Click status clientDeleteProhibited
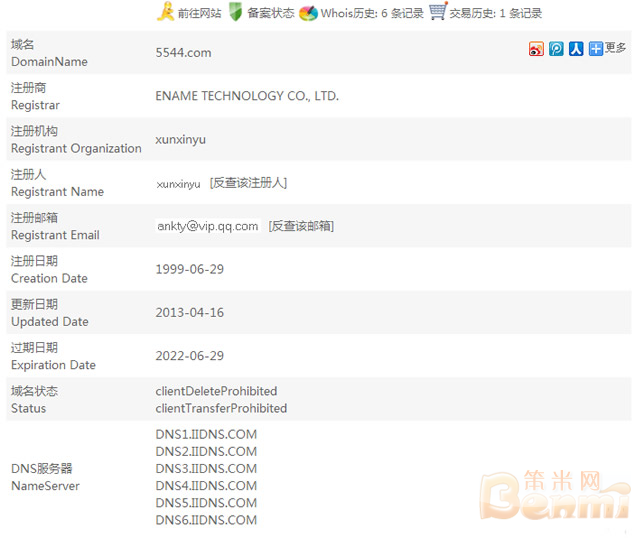 (x=216, y=391)
